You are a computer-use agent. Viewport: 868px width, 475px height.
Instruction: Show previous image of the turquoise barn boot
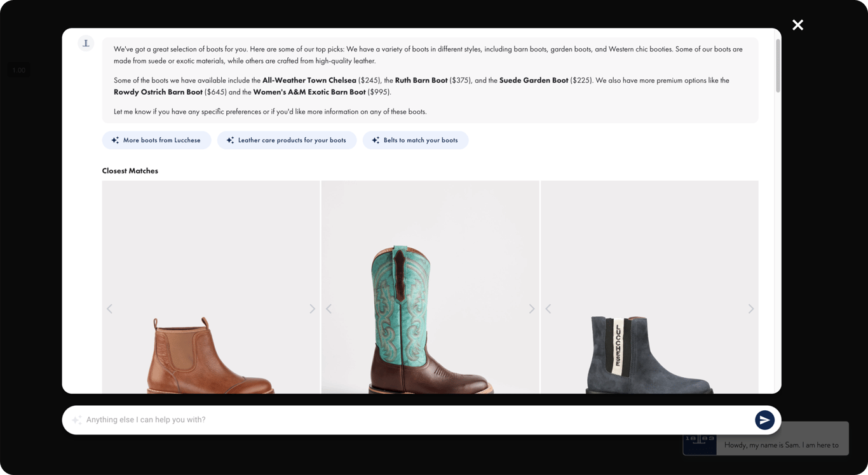tap(329, 309)
